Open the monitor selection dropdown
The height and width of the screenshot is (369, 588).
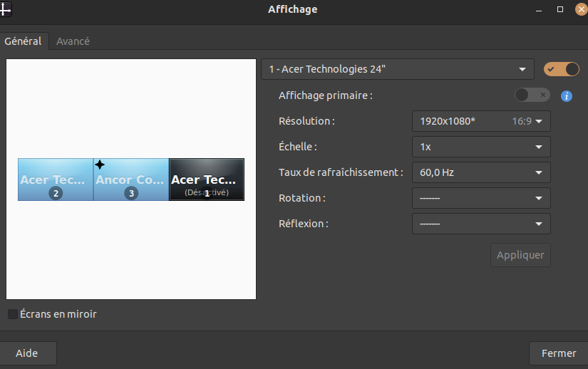(x=397, y=69)
